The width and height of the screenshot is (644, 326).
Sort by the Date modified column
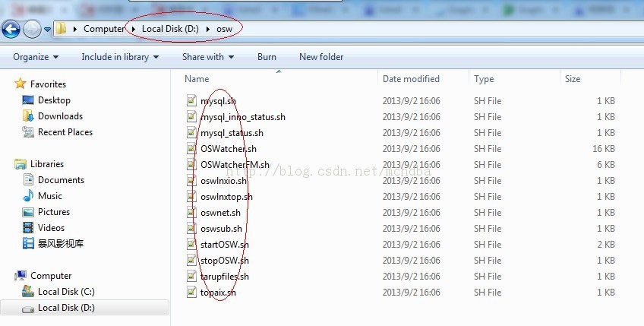click(x=411, y=79)
